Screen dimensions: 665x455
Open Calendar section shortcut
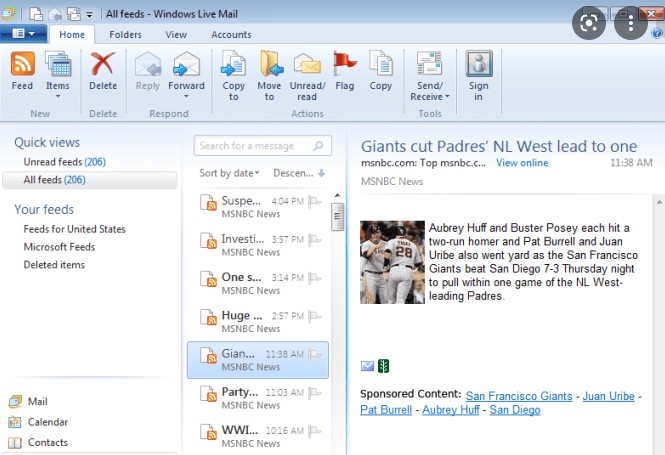click(x=38, y=422)
